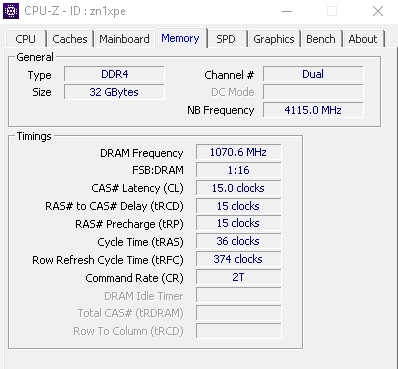
Task: Click the greyed 'Row To Column (tRCD)' label
Action: click(x=128, y=332)
